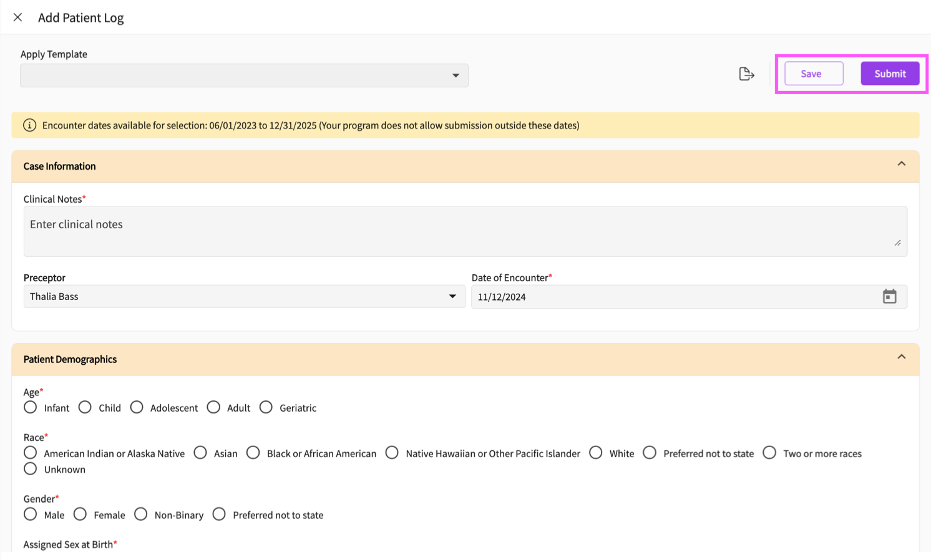Close the Add Patient Log form
The image size is (931, 560).
coord(17,17)
